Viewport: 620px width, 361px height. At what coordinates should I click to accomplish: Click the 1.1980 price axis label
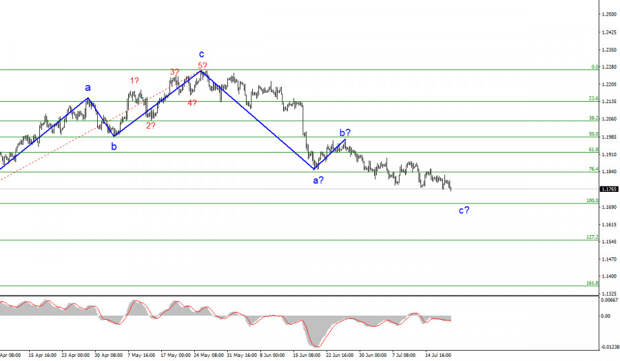(x=609, y=137)
